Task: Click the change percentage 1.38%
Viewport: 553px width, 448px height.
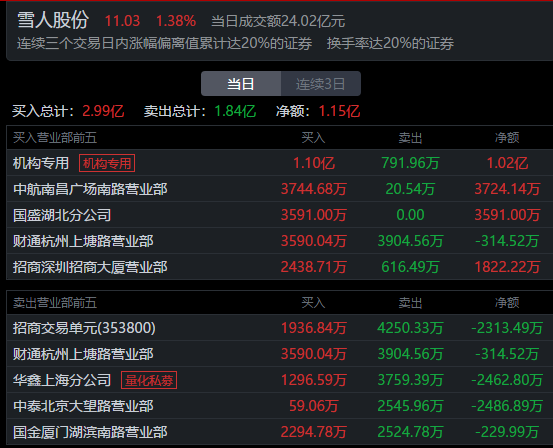Action: (176, 21)
